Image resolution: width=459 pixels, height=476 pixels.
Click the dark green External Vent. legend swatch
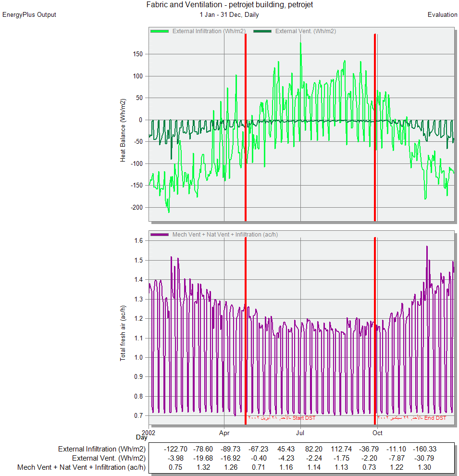[x=262, y=31]
